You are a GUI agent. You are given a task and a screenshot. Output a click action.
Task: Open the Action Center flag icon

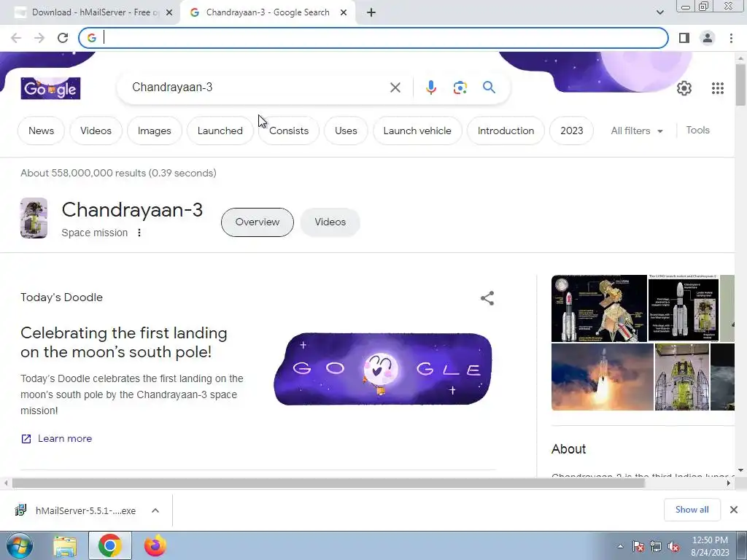(x=638, y=547)
